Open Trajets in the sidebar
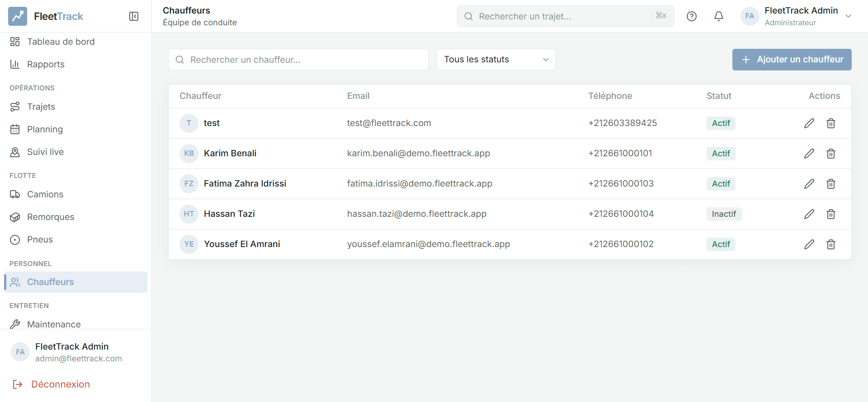The height and width of the screenshot is (402, 868). [x=75, y=107]
